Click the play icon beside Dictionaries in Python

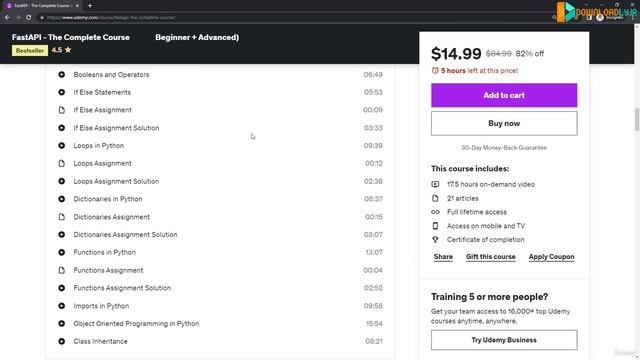point(62,199)
